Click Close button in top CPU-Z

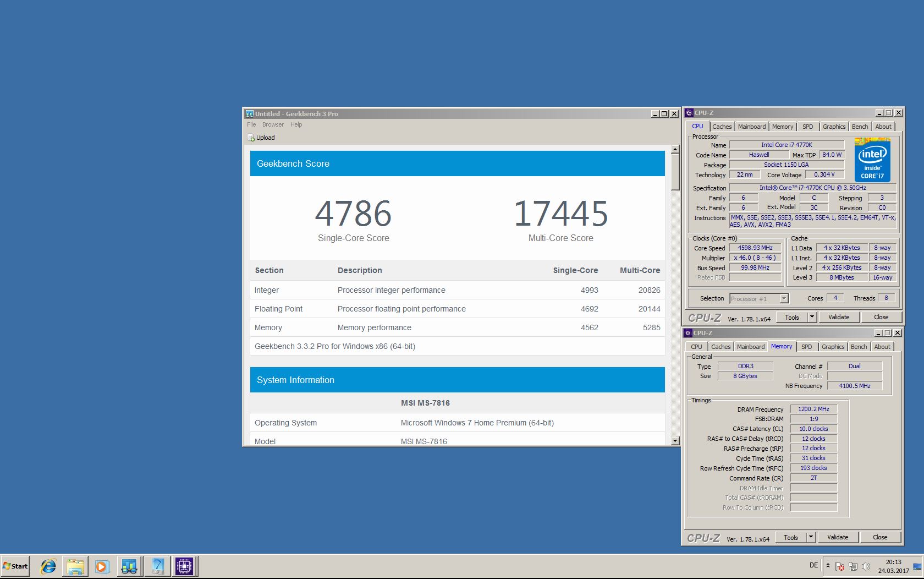pyautogui.click(x=881, y=317)
